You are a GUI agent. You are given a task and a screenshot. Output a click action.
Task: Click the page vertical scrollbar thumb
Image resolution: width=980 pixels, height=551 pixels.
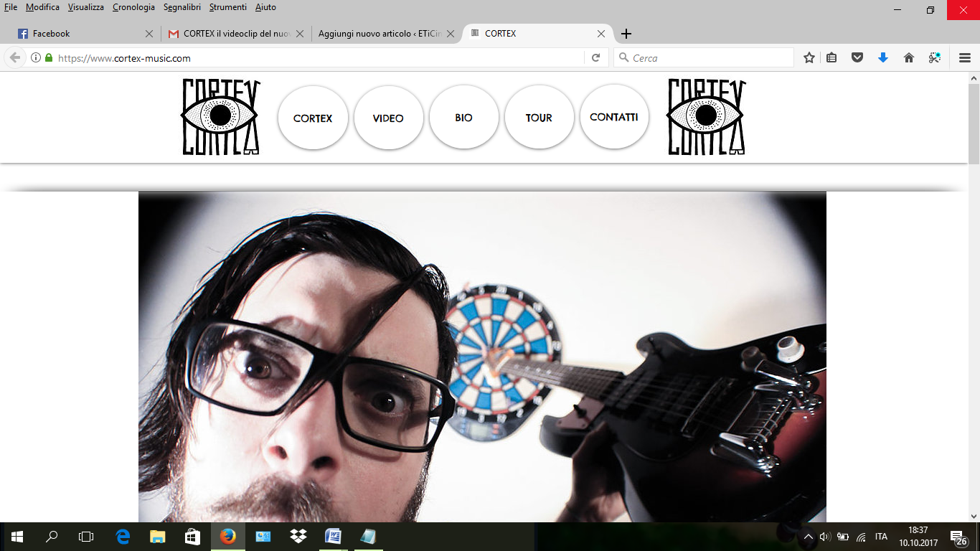(974, 123)
